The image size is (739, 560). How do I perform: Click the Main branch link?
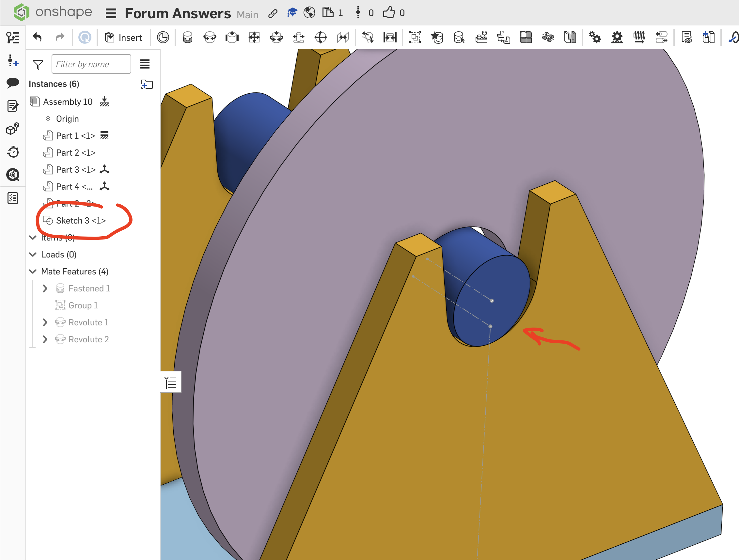[247, 14]
